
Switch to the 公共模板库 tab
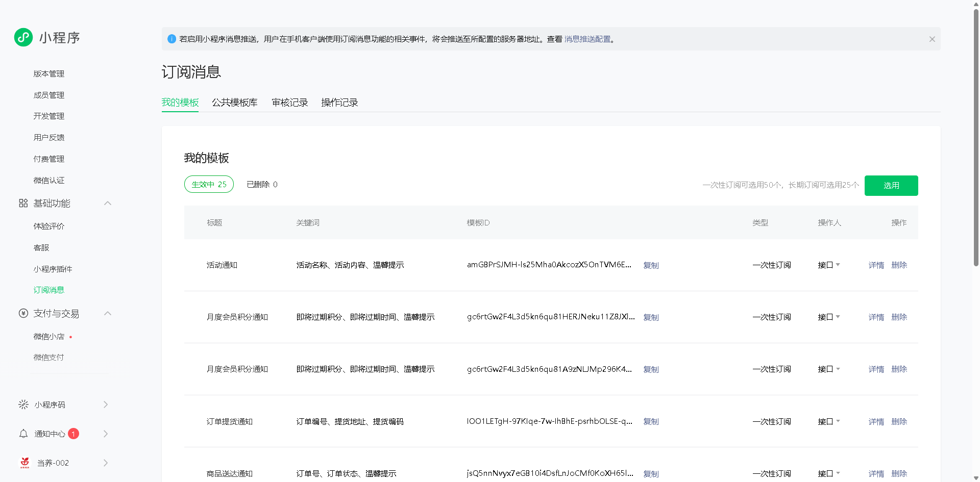click(x=235, y=103)
